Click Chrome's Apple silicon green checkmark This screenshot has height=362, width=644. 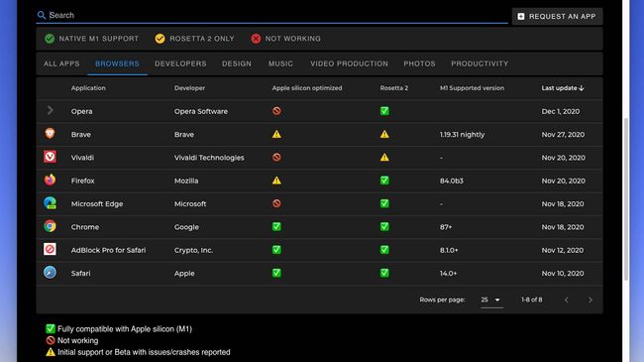[276, 227]
